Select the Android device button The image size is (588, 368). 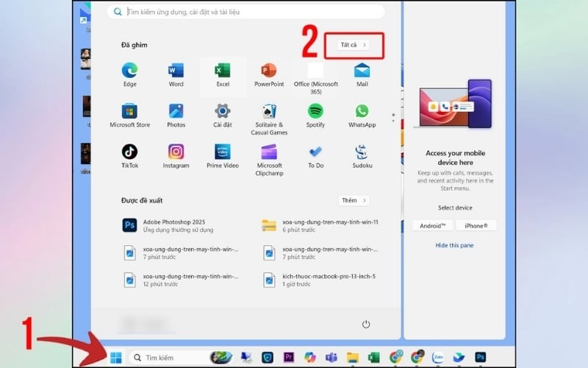433,226
